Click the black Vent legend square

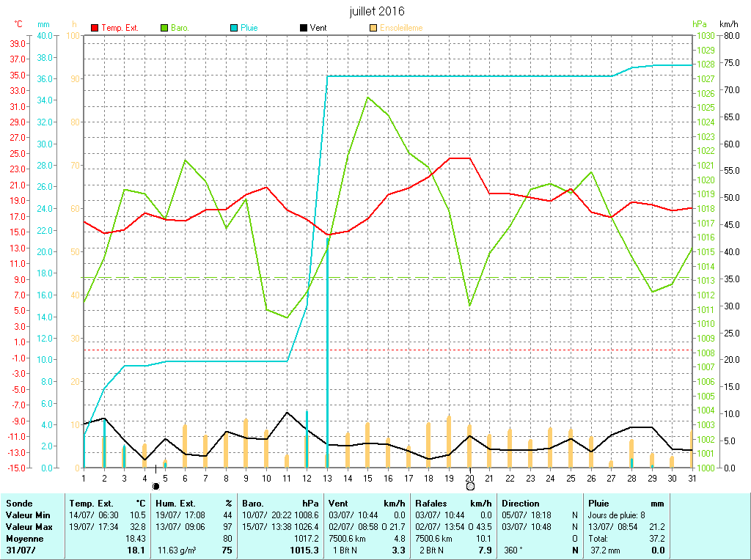tap(304, 28)
